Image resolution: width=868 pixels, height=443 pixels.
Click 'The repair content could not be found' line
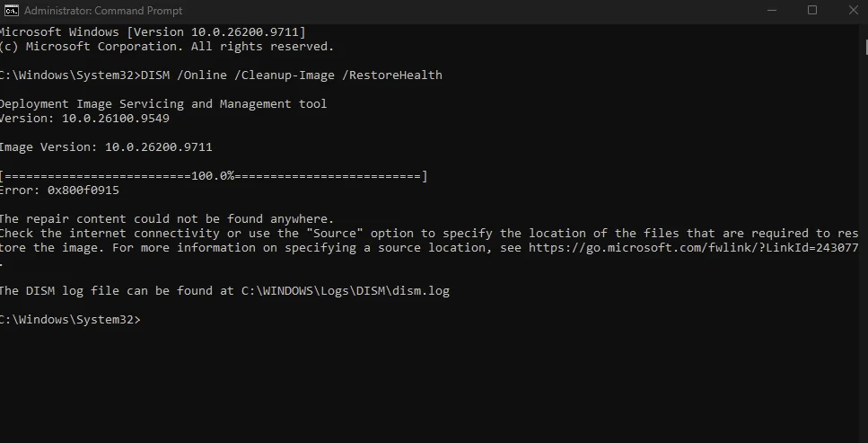(x=167, y=218)
